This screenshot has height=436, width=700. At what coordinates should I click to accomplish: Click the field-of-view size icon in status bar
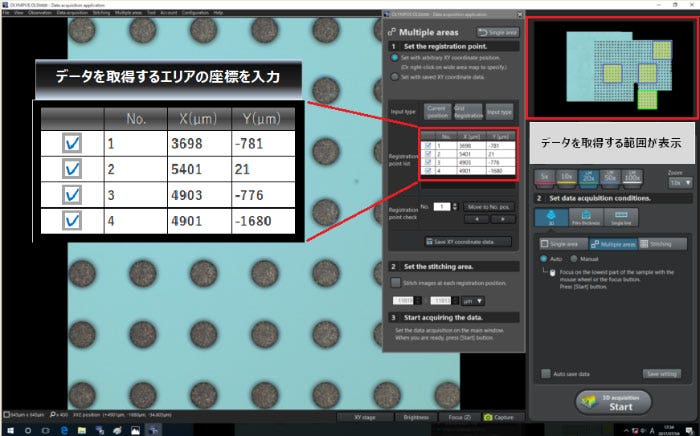(x=7, y=415)
